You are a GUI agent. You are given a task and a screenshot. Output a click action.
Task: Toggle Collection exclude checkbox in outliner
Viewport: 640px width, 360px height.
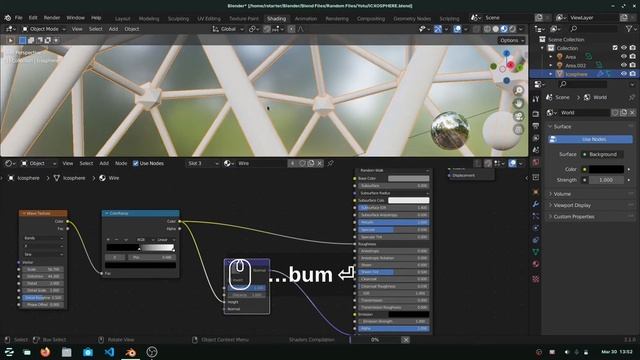[x=615, y=48]
